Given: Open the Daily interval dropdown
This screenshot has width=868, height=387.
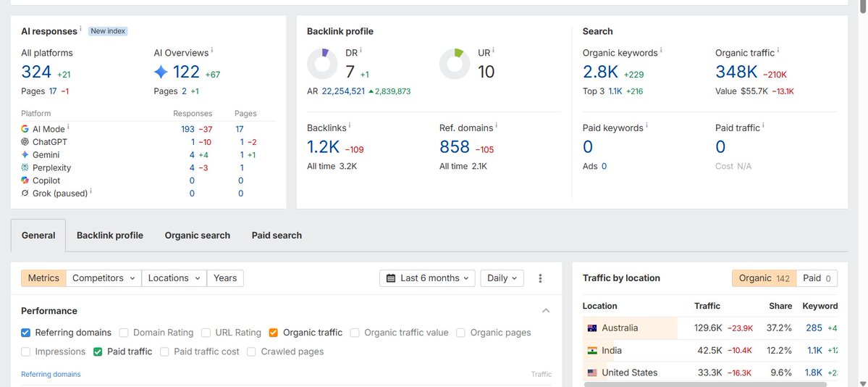Looking at the screenshot, I should [502, 278].
